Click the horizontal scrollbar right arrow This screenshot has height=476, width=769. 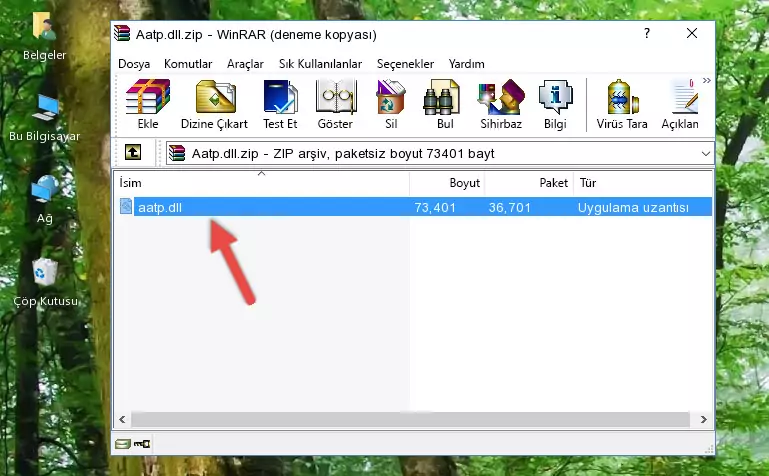click(x=704, y=419)
